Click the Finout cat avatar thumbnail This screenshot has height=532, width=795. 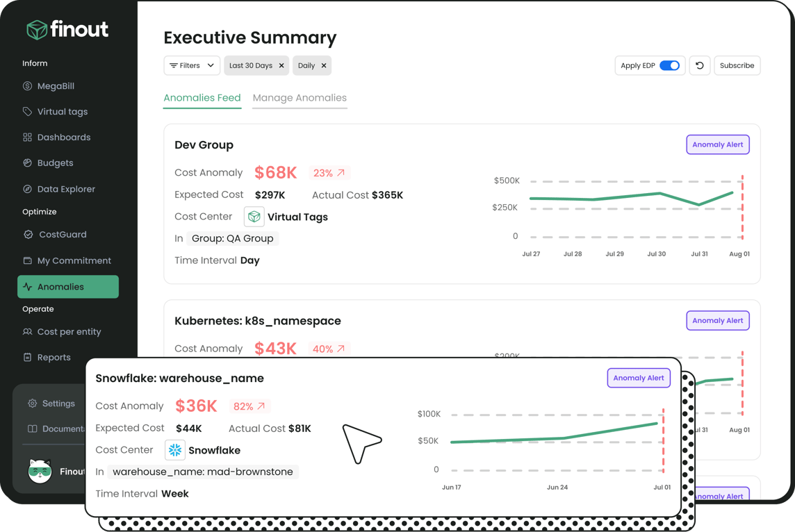(40, 472)
